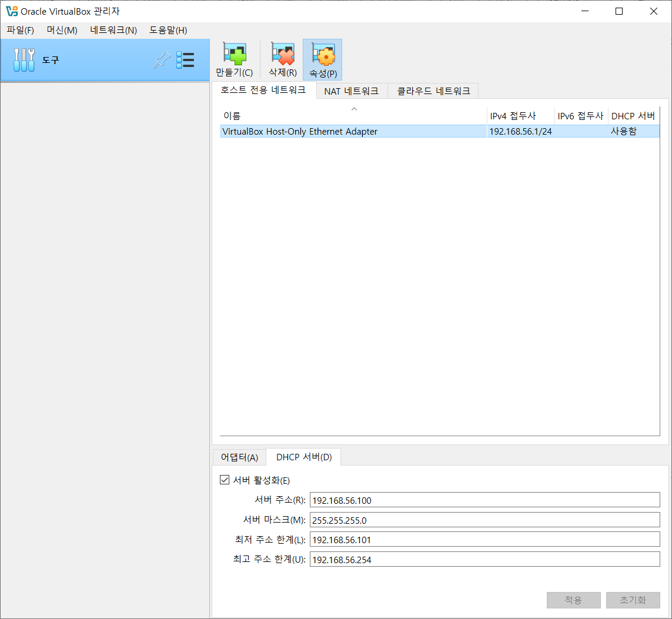This screenshot has width=672, height=619.
Task: Click the 최저 주소 한계(L) input field
Action: (x=484, y=539)
